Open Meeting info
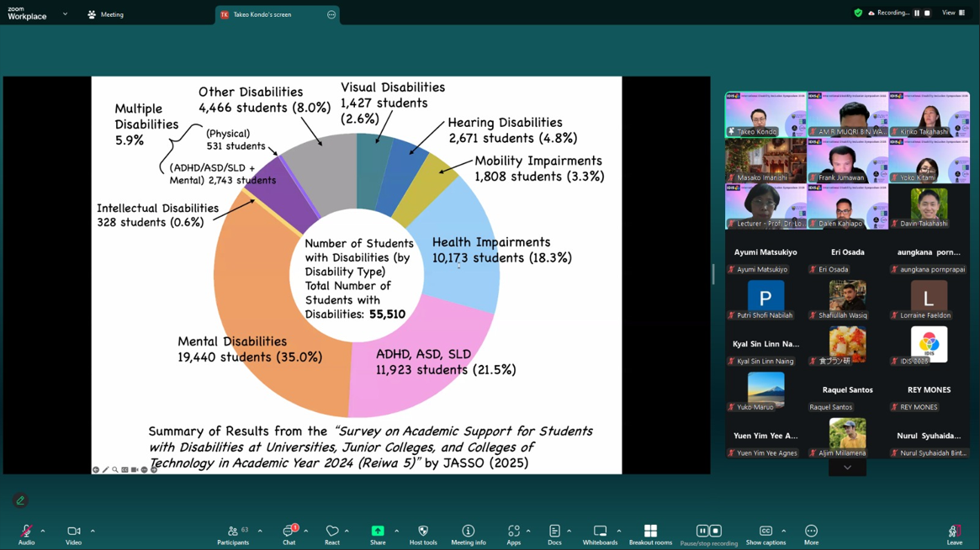 pyautogui.click(x=469, y=533)
